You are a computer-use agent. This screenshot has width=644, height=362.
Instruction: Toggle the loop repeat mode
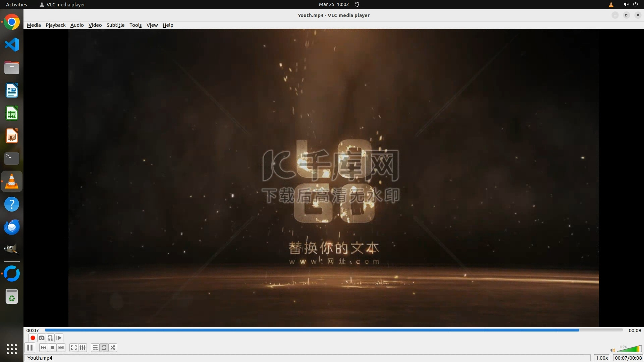tap(104, 348)
